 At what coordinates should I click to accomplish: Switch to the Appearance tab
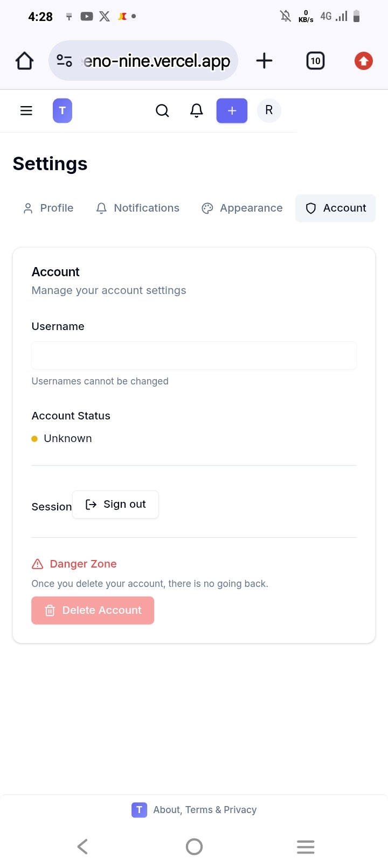click(241, 208)
